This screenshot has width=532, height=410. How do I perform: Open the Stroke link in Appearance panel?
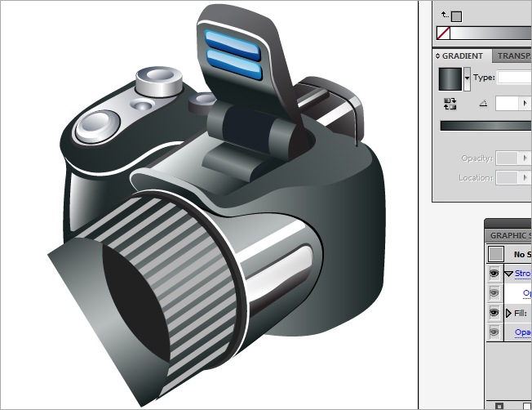(x=523, y=274)
